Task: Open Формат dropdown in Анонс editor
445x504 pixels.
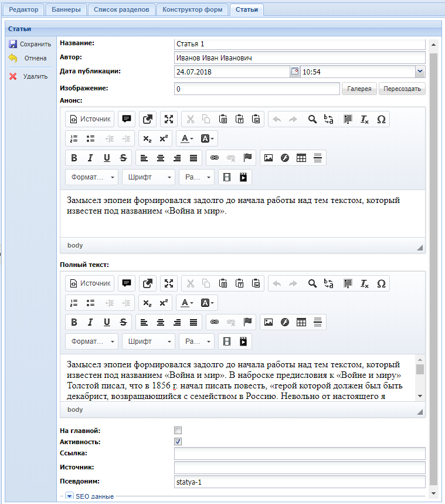Action: point(92,177)
